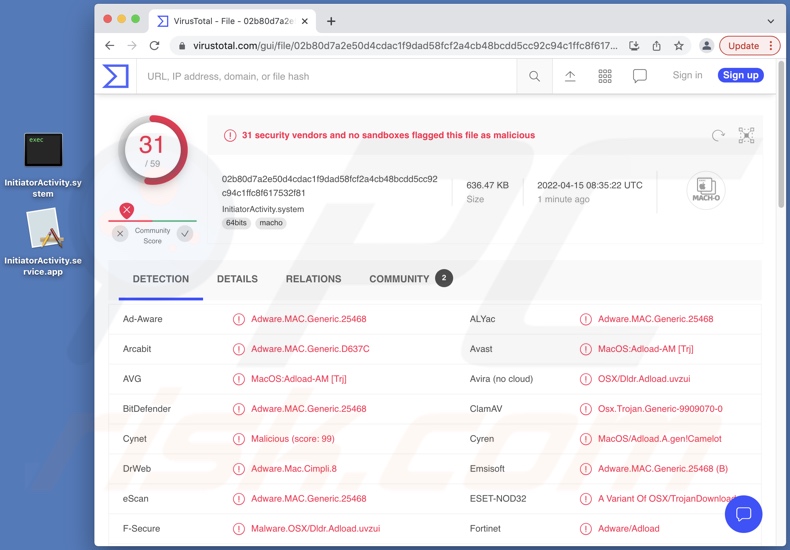The height and width of the screenshot is (550, 790).
Task: Click the file hash text
Action: point(330,186)
